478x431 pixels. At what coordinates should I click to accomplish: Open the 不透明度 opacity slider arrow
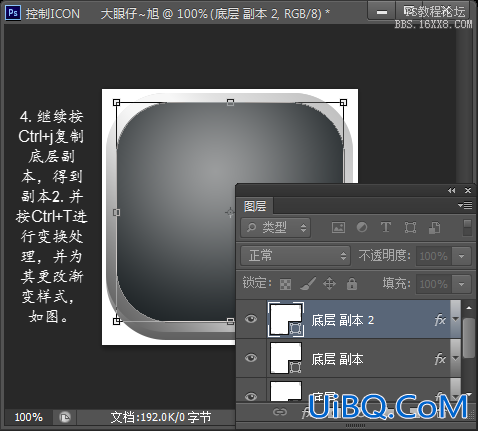point(462,256)
